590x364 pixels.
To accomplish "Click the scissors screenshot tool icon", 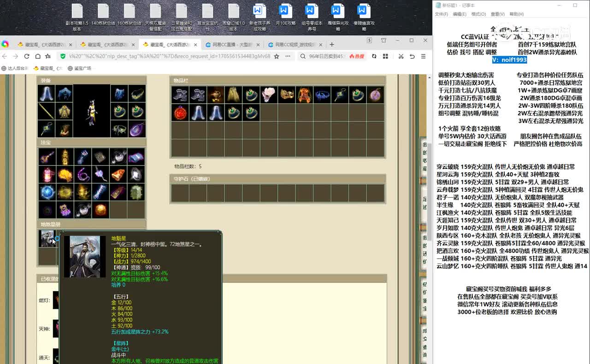I will click(401, 56).
